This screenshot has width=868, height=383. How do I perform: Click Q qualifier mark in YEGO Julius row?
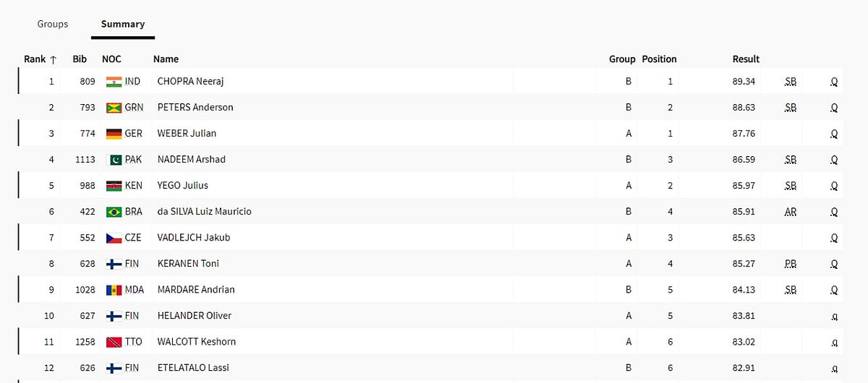[834, 186]
